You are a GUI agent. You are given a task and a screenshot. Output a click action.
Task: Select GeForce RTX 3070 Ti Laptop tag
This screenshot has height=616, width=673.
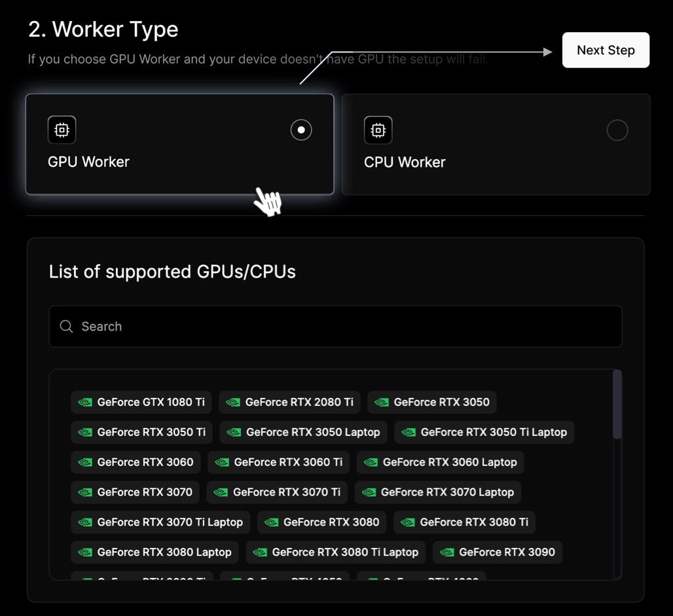(x=160, y=522)
